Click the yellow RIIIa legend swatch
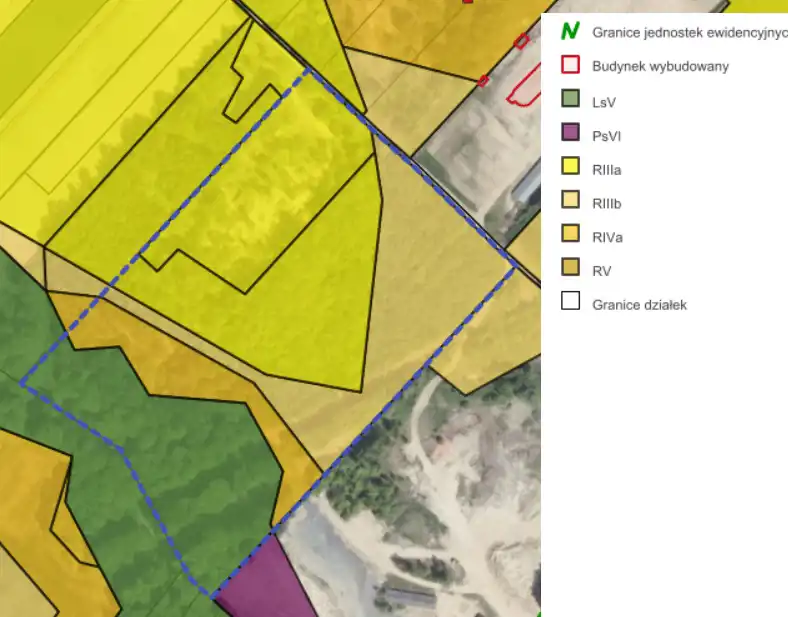The width and height of the screenshot is (788, 617). coord(570,168)
